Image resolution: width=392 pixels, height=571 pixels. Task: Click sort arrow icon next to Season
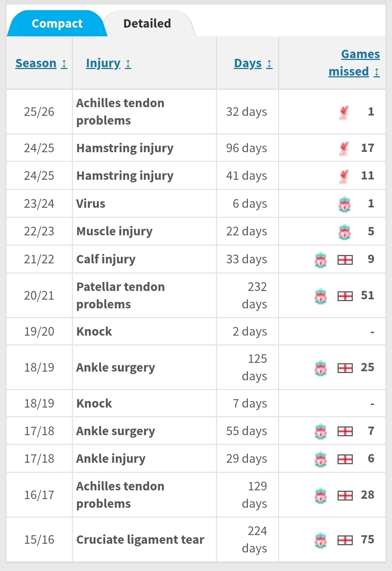point(64,64)
